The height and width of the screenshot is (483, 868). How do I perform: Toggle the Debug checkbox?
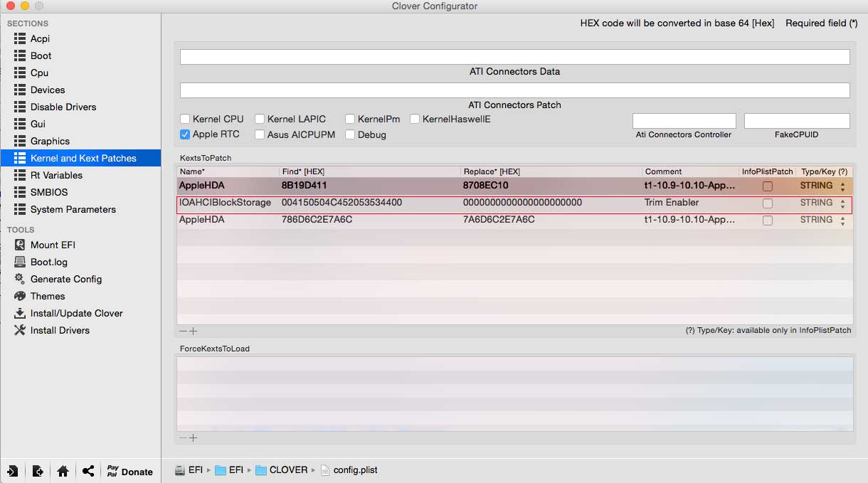tap(350, 134)
